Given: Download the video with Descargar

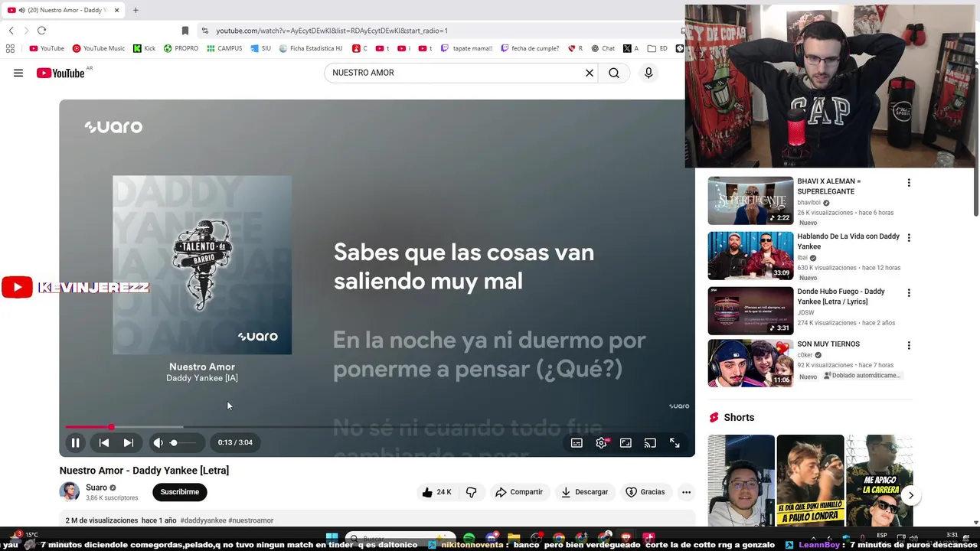Looking at the screenshot, I should coord(584,492).
